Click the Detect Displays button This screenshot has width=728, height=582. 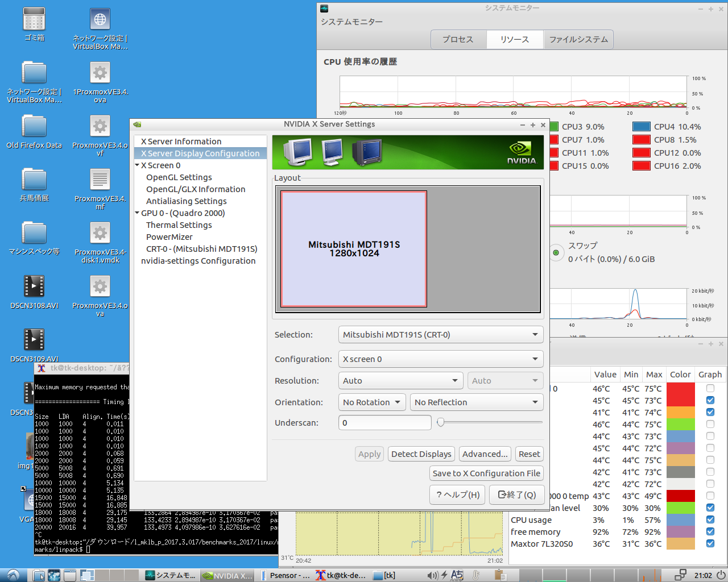[x=421, y=454]
